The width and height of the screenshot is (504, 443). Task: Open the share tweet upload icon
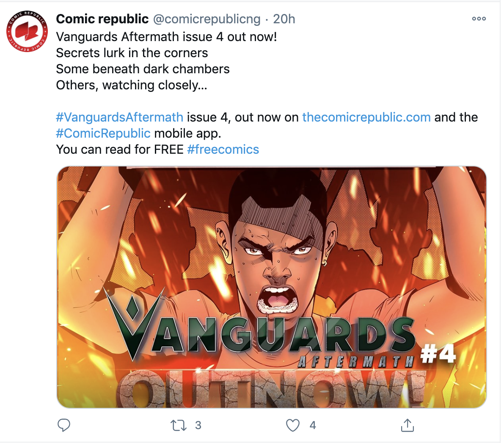point(407,425)
